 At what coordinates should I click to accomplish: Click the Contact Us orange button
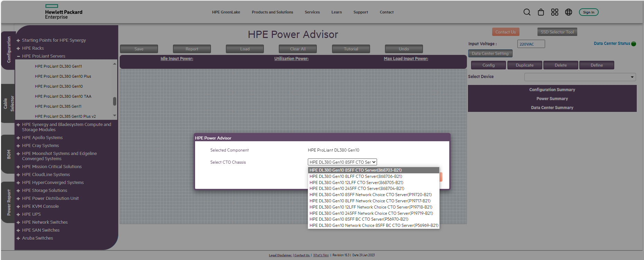(x=506, y=32)
